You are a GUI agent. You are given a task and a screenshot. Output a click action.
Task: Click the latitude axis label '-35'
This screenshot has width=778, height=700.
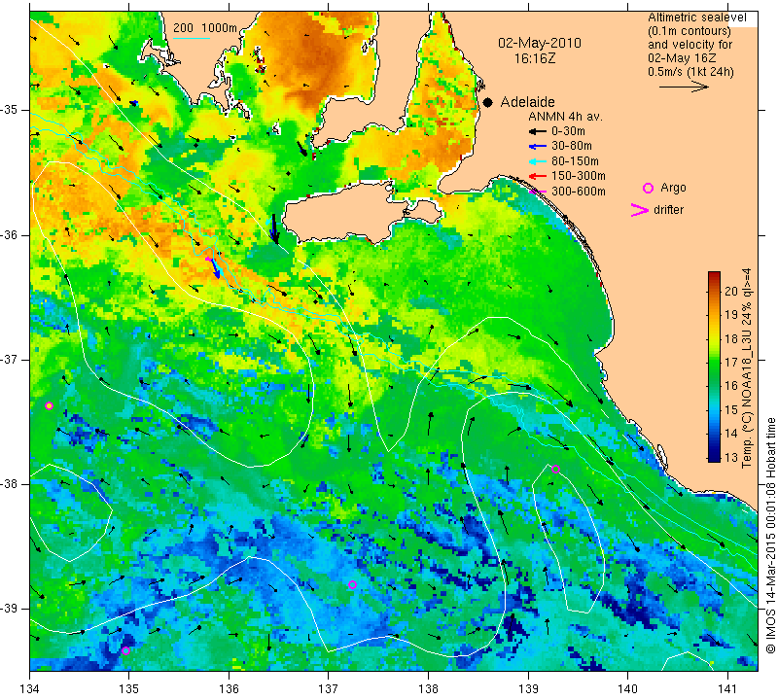click(x=10, y=110)
